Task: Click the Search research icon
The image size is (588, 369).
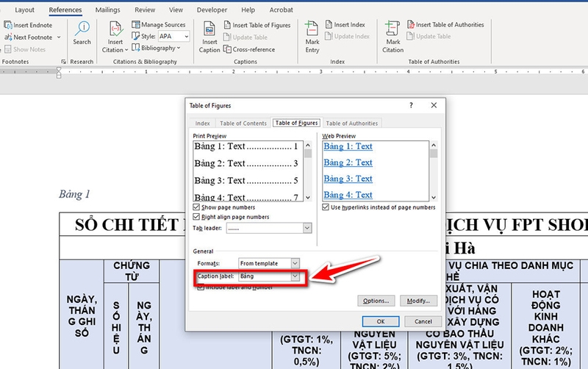Action: [82, 32]
